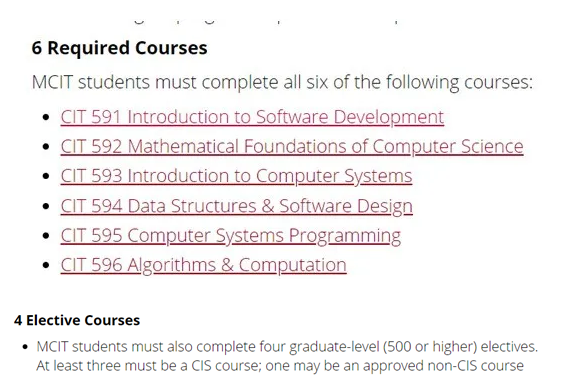
Task: Click the bullet point beside the CIT 592 link
Action: [46, 147]
